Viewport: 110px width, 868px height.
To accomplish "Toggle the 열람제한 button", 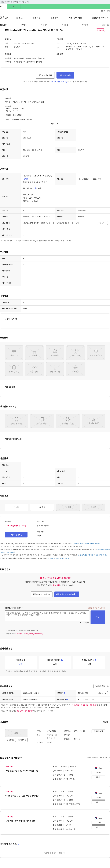I will pyautogui.click(x=22, y=740).
